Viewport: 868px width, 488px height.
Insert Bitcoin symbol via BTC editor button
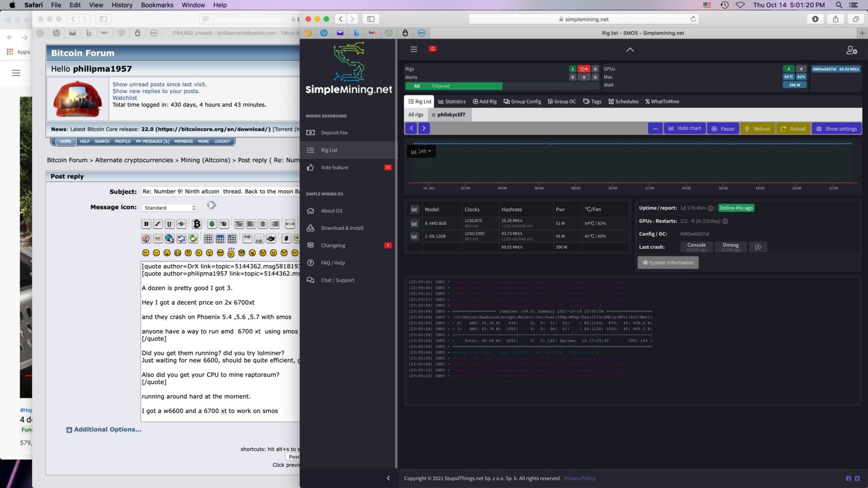197,223
